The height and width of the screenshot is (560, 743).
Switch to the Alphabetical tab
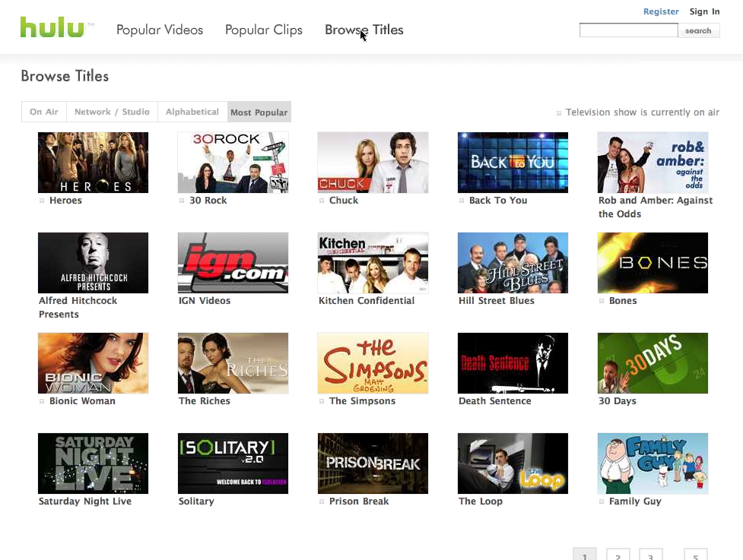pyautogui.click(x=192, y=112)
